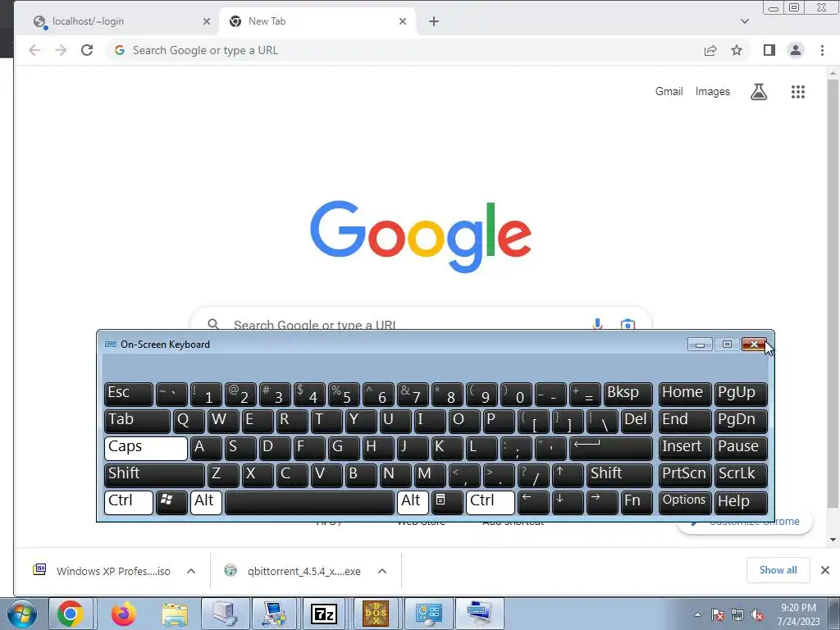Viewport: 840px width, 630px height.
Task: Open a new Chrome tab
Action: [x=434, y=21]
